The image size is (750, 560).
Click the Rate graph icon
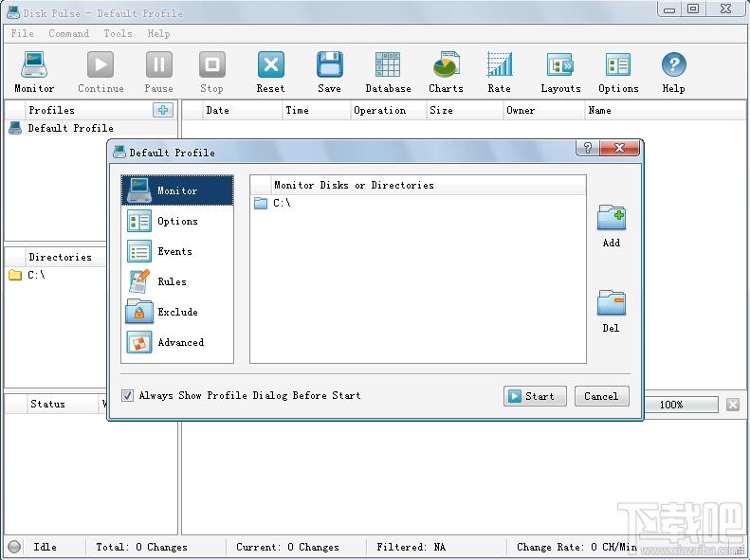[499, 65]
